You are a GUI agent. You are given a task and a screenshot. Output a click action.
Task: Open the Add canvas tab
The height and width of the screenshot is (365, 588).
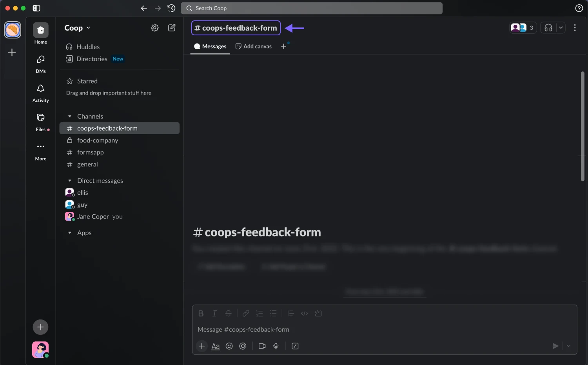pos(253,46)
